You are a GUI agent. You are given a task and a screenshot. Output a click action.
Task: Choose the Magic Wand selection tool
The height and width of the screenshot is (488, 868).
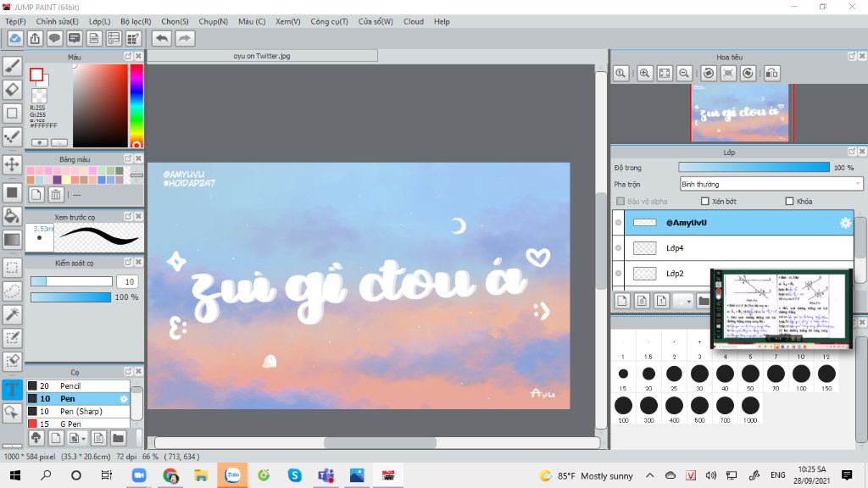(x=13, y=314)
